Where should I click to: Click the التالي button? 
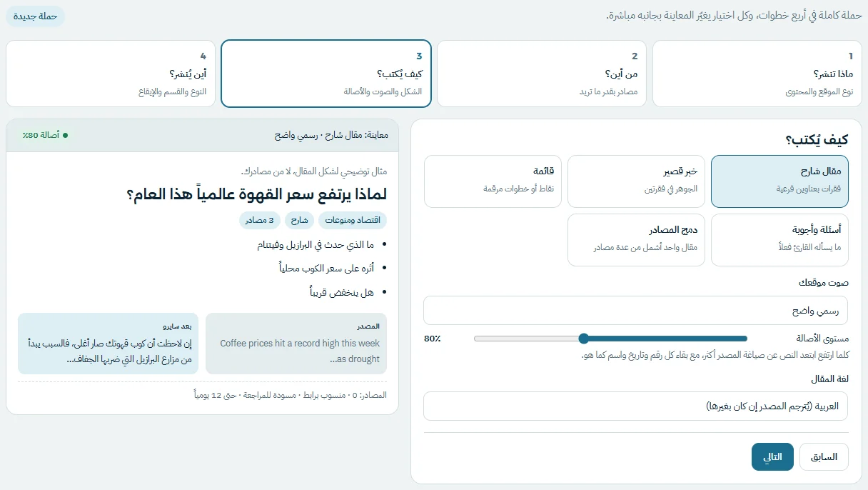[x=772, y=457]
